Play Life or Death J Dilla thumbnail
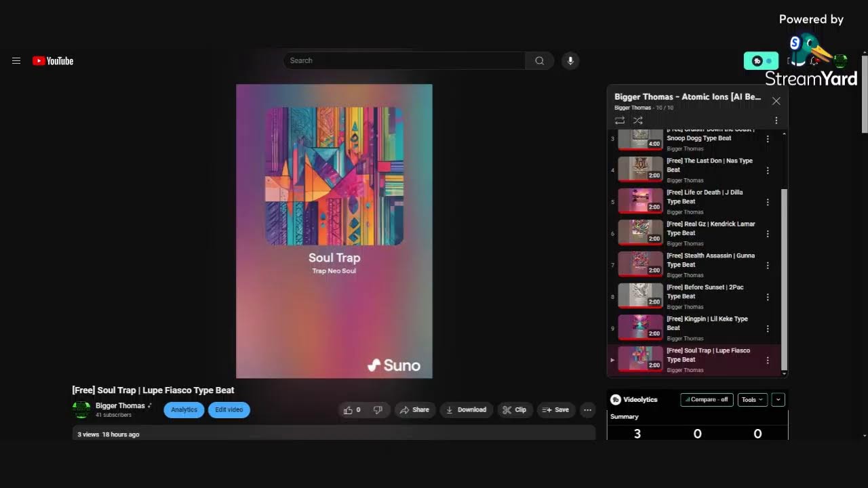 coord(640,201)
